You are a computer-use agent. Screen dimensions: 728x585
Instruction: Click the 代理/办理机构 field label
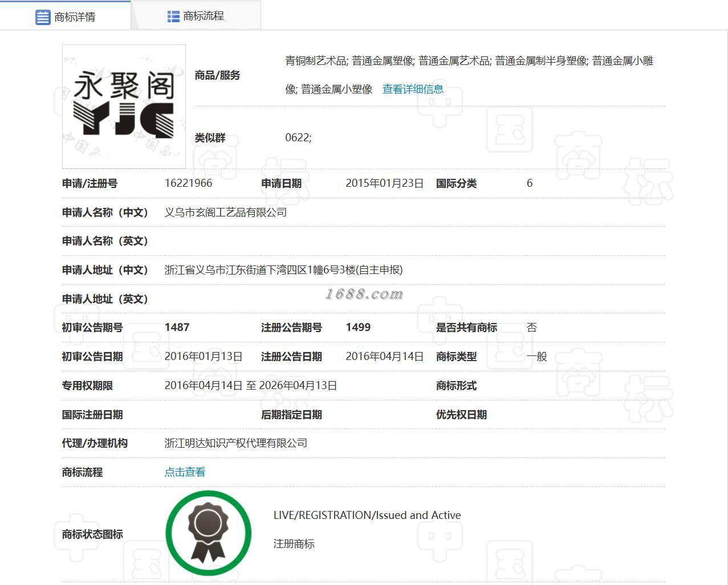[95, 443]
